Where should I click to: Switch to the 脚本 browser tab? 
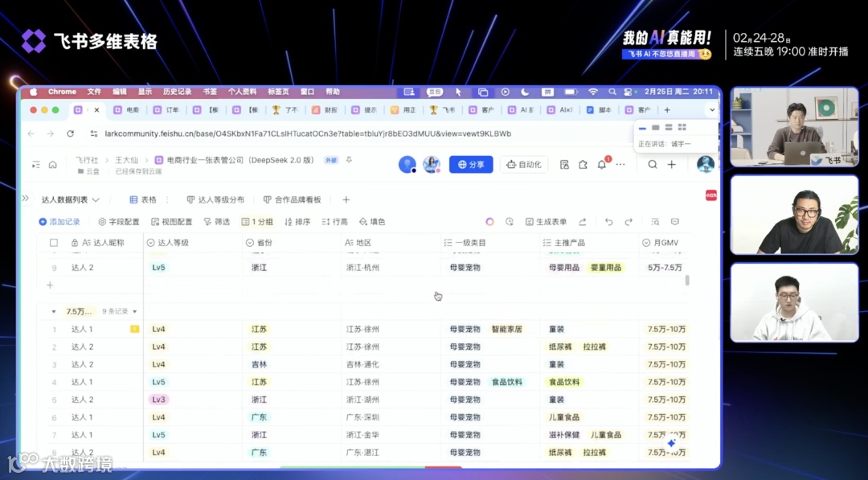pos(600,109)
